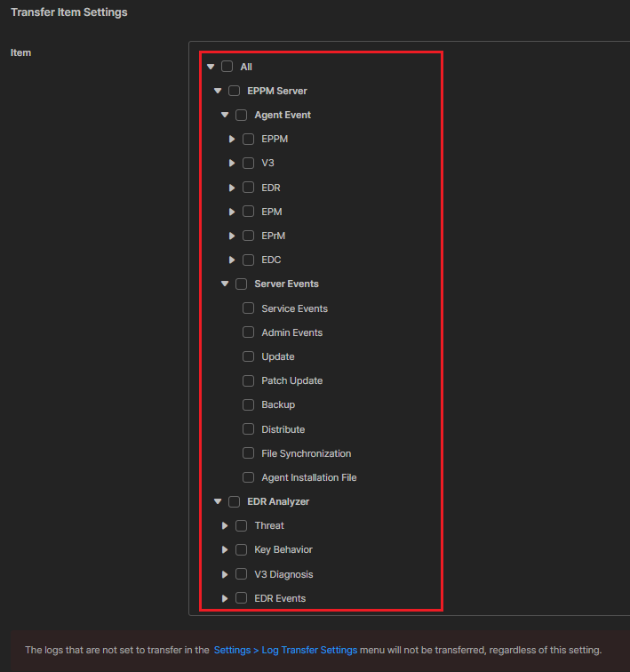Check the All checkbox
Viewport: 630px width, 672px height.
(227, 67)
